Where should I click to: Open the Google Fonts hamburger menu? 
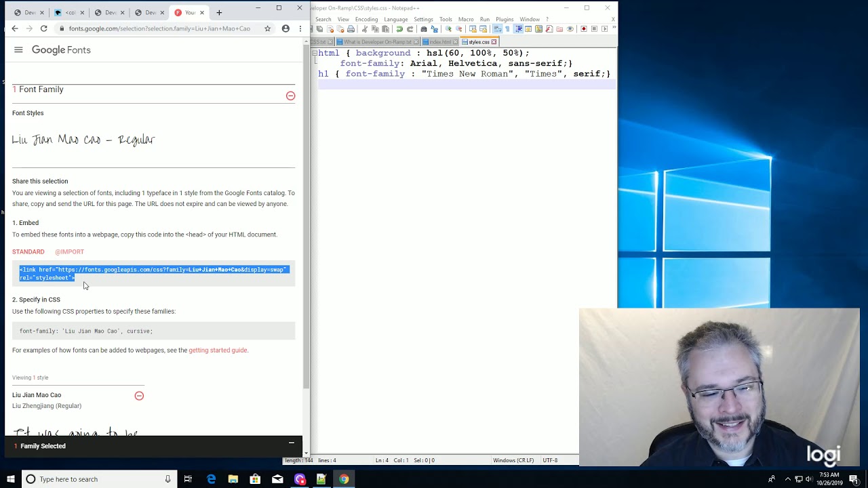18,50
